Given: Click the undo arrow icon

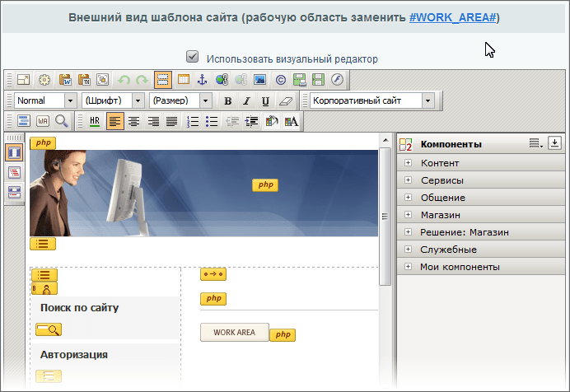Looking at the screenshot, I should [x=124, y=80].
